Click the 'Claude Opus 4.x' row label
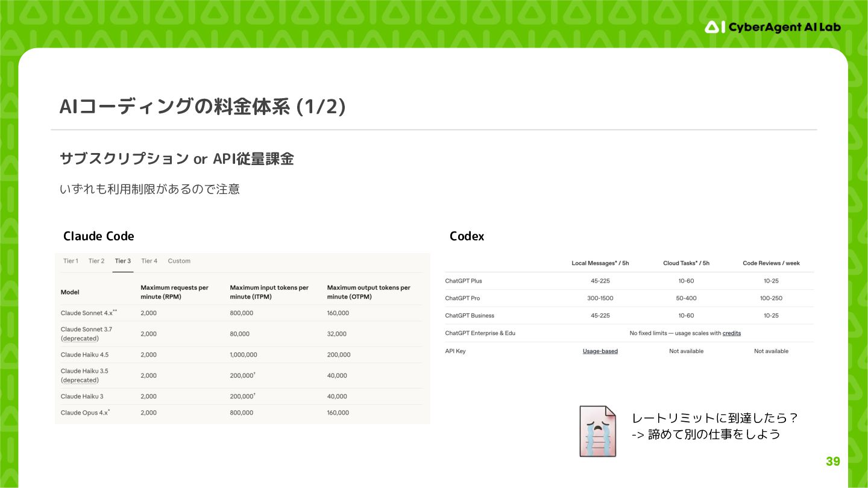The width and height of the screenshot is (868, 488). [85, 413]
